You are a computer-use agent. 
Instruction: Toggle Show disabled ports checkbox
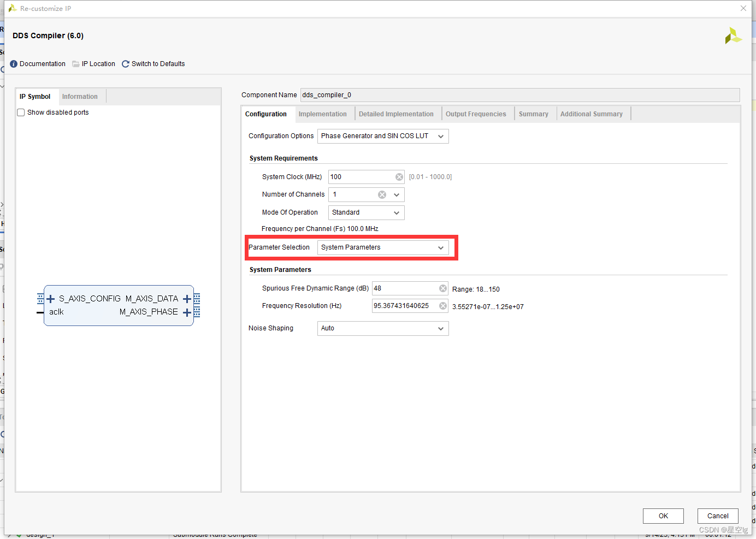21,112
